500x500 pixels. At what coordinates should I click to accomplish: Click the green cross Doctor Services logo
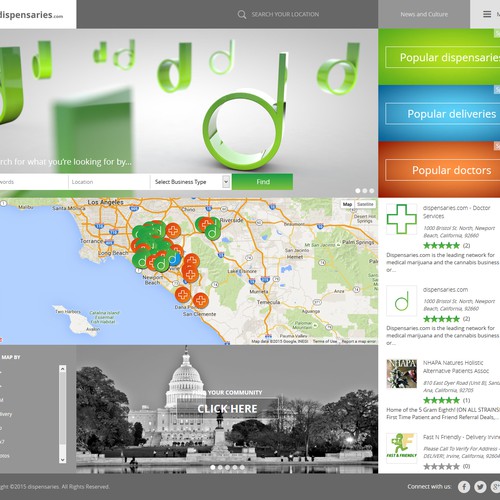click(x=402, y=219)
